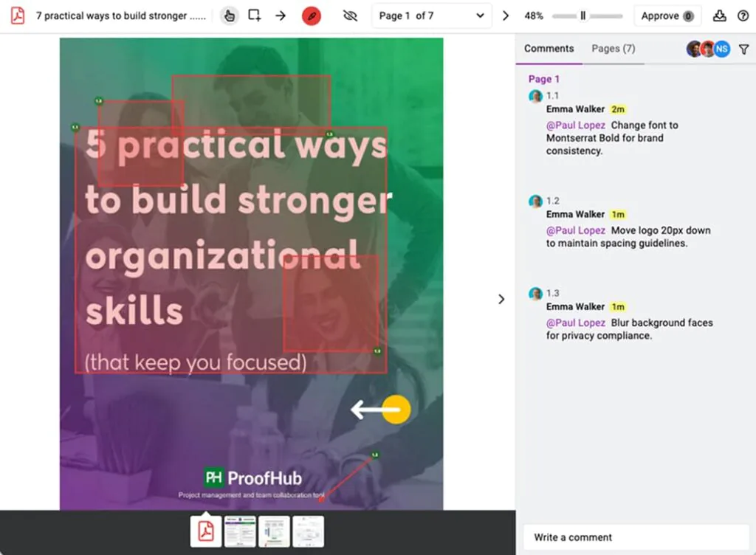Click @Paul Lopez mention in comment 1.1
This screenshot has width=756, height=555.
(x=575, y=125)
